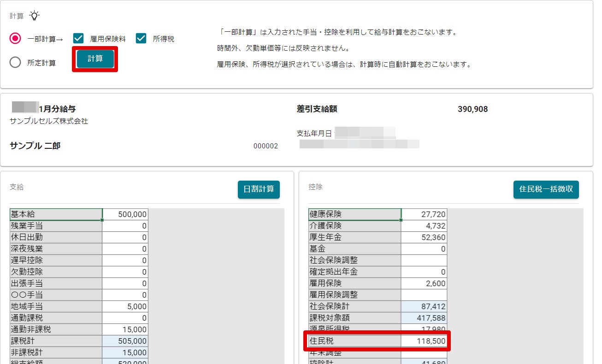Click the 差引支給額 amount 390,908

pos(472,109)
